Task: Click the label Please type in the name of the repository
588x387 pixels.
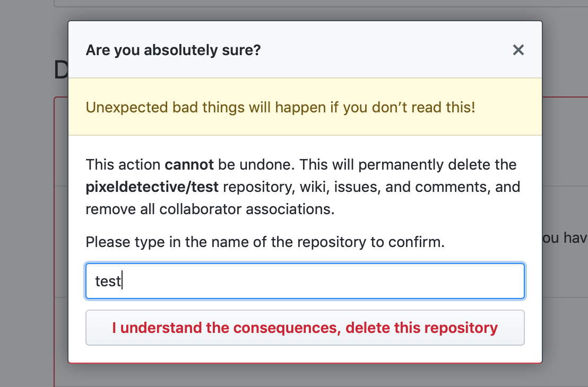Action: [x=265, y=242]
